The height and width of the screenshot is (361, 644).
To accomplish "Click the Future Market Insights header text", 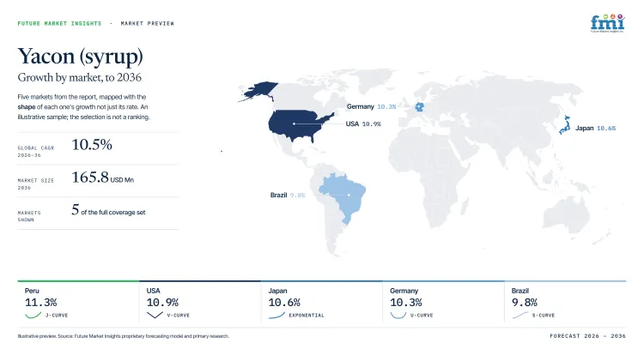I will (x=59, y=23).
